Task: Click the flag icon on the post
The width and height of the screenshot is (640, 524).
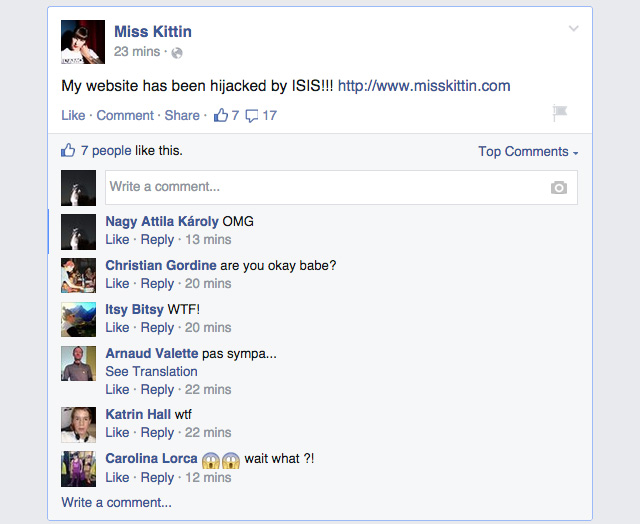Action: tap(560, 115)
